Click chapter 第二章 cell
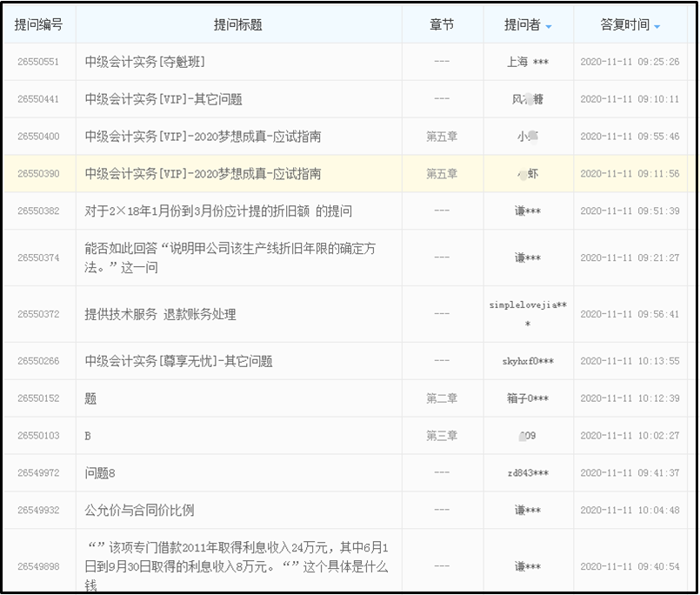Screen dimensions: 700x595 (442, 398)
